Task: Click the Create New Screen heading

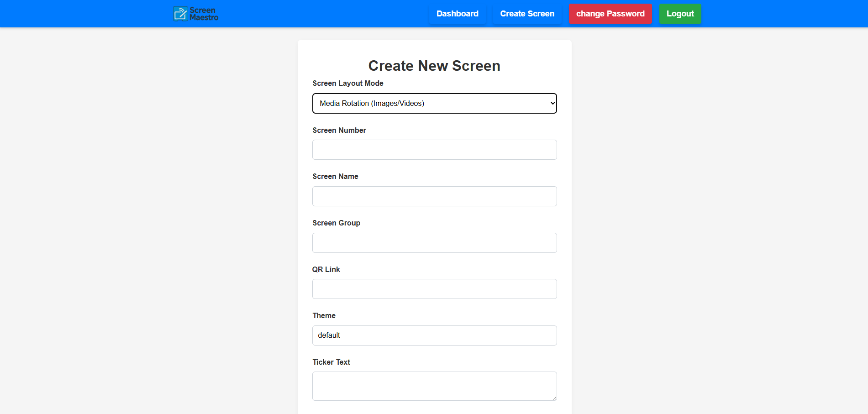Action: [434, 66]
